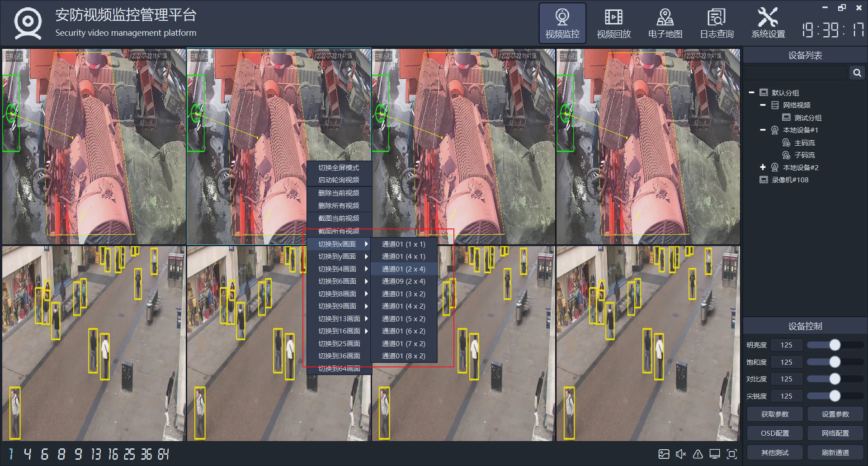Screen dimensions: 868x466
Task: Switch to 4-screen layout
Action: pos(28,454)
